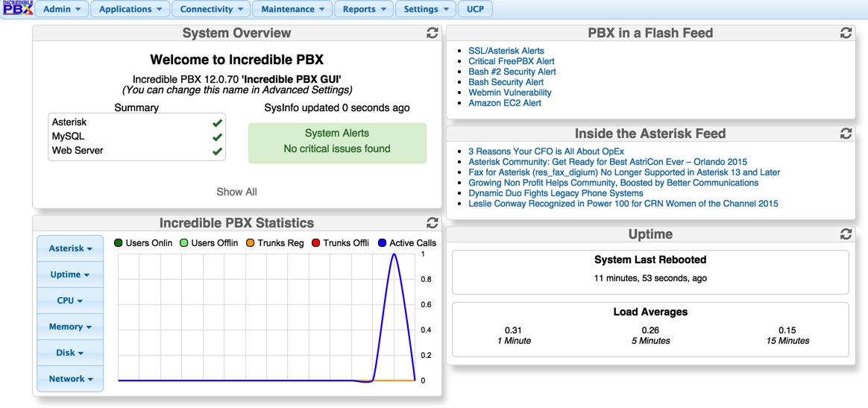Click the Asterisk status check mark
This screenshot has width=868, height=408.
[x=217, y=122]
